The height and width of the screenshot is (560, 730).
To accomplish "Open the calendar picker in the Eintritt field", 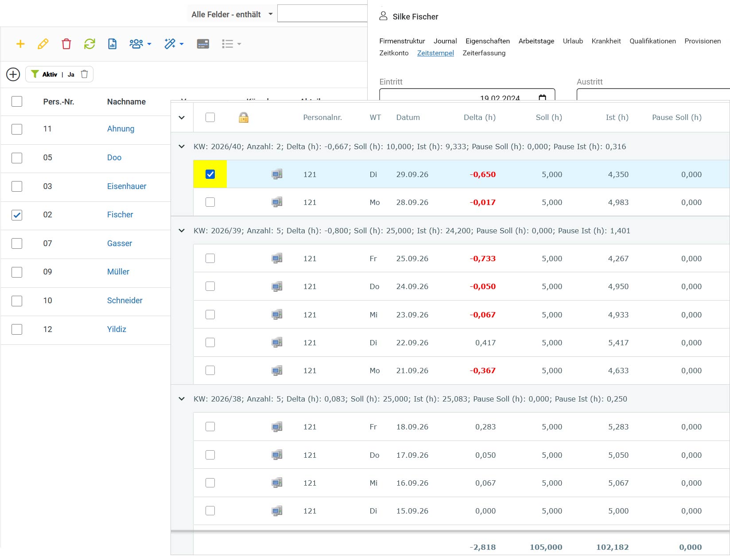I will [542, 97].
